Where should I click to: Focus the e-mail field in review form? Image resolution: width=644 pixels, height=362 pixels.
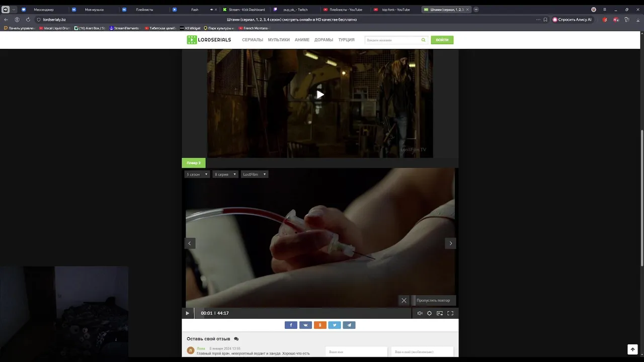[422, 352]
